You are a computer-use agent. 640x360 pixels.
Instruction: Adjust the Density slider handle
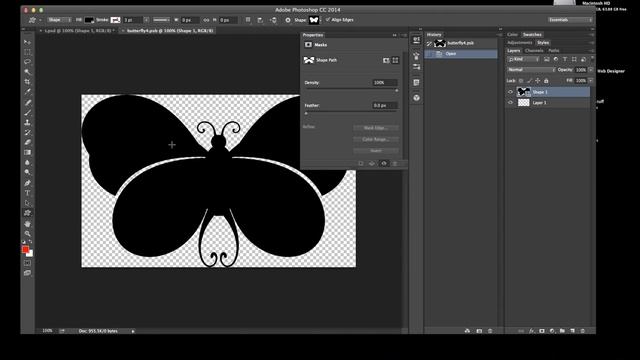[396, 90]
